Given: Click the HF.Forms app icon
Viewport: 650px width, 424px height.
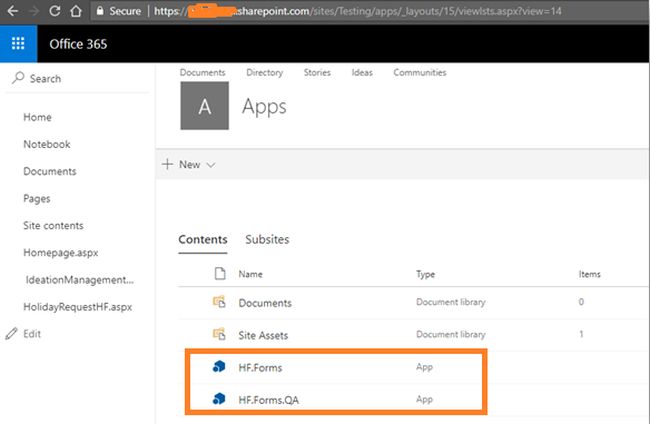Looking at the screenshot, I should coord(219,366).
